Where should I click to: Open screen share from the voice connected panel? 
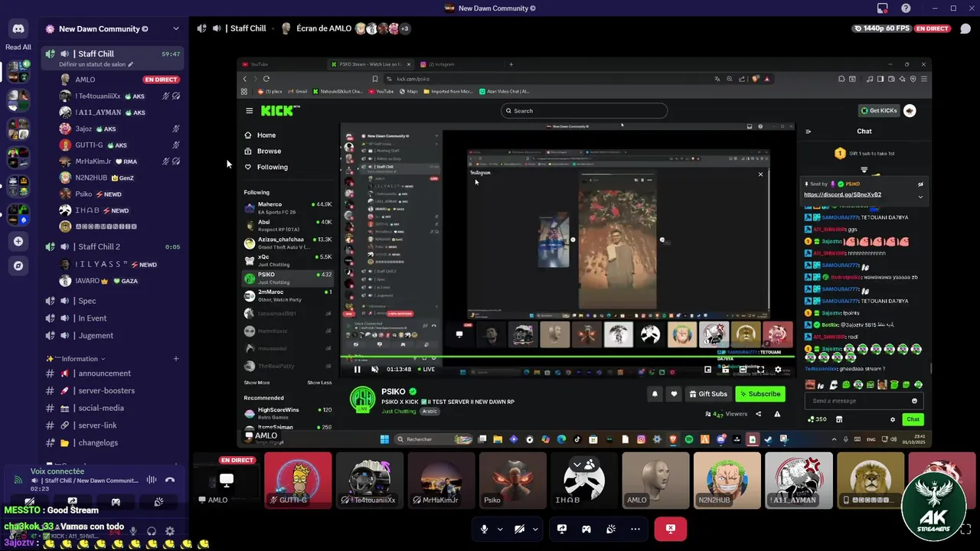click(x=72, y=502)
